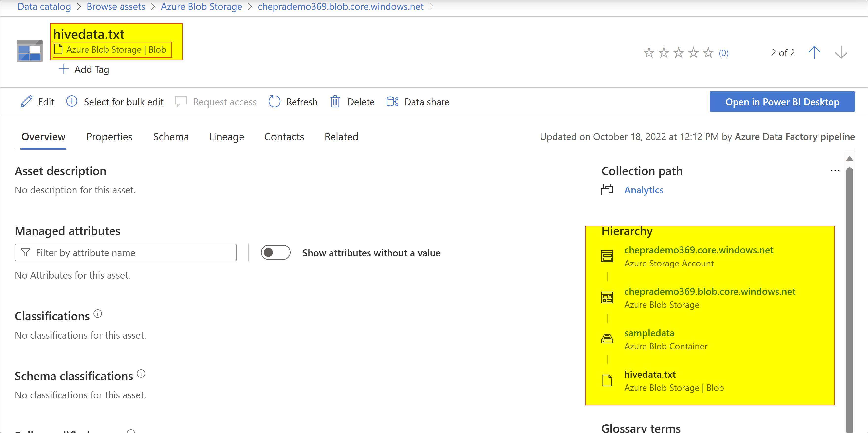Image resolution: width=868 pixels, height=433 pixels.
Task: Rate the asset with a star
Action: [649, 53]
